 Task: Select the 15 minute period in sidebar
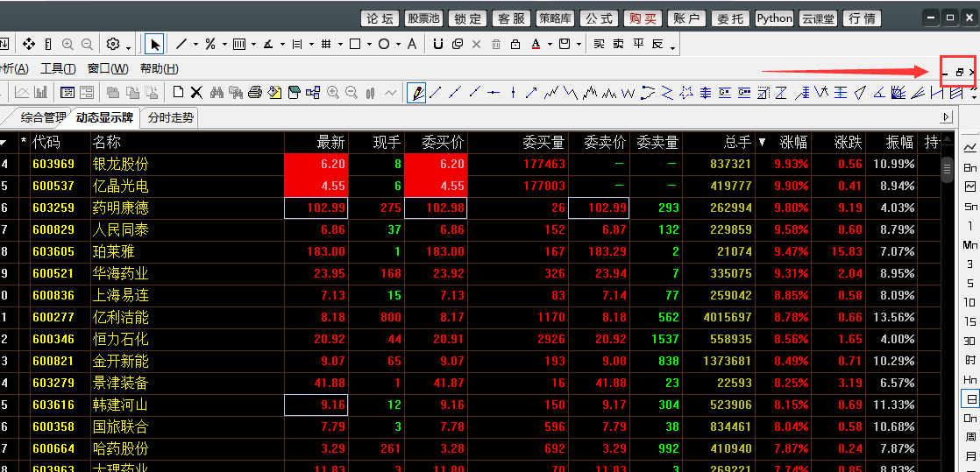tap(970, 321)
